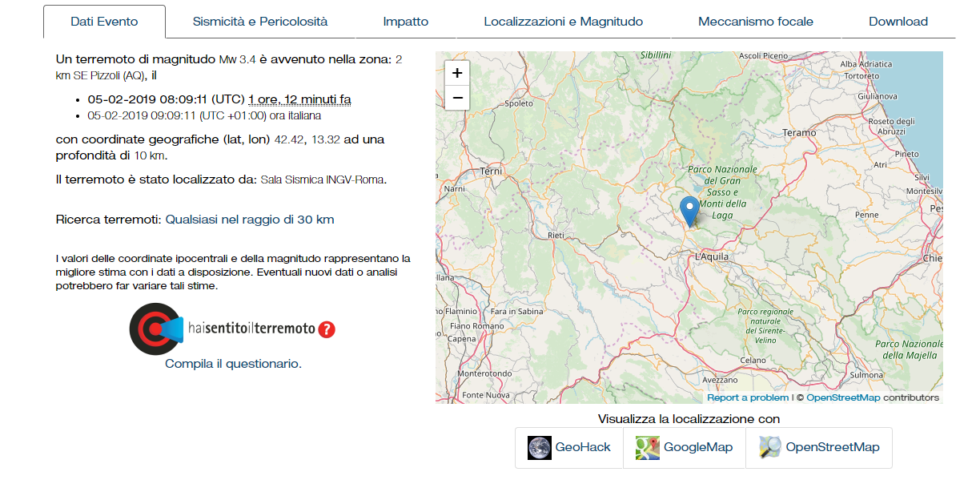The height and width of the screenshot is (488, 980).
Task: Click Ascoli Piceno label on map
Action: [x=762, y=55]
